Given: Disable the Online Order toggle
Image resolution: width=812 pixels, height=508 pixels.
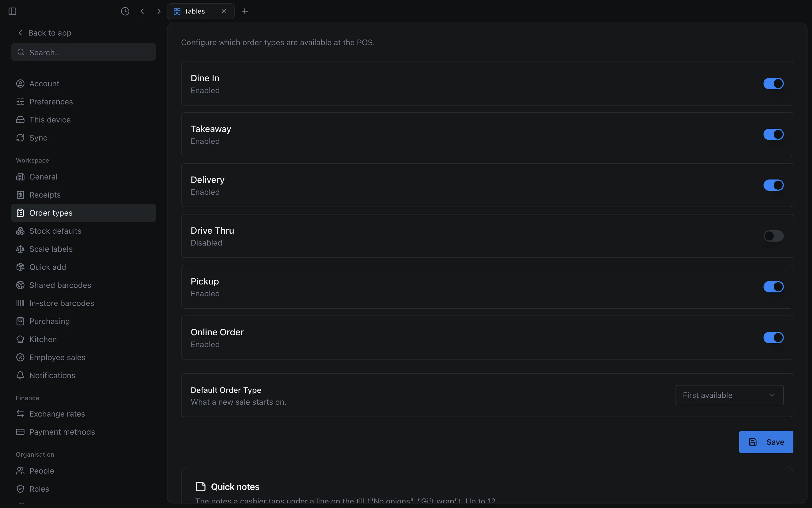Looking at the screenshot, I should coord(773,338).
